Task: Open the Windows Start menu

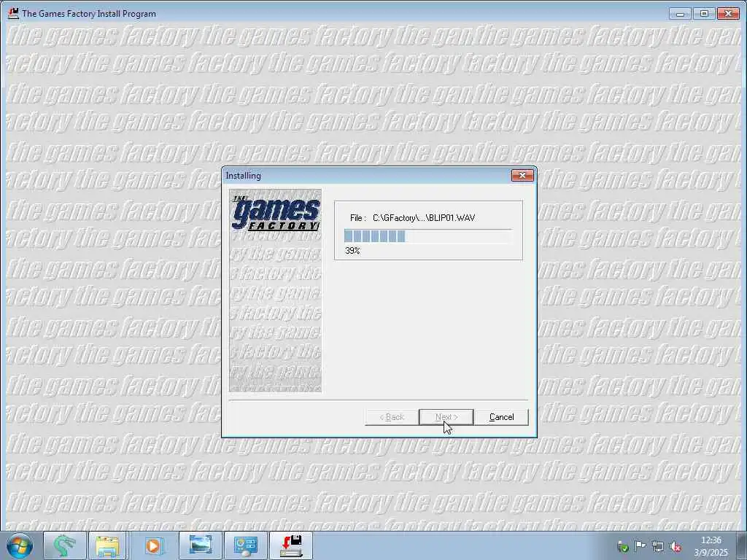Action: tap(20, 545)
